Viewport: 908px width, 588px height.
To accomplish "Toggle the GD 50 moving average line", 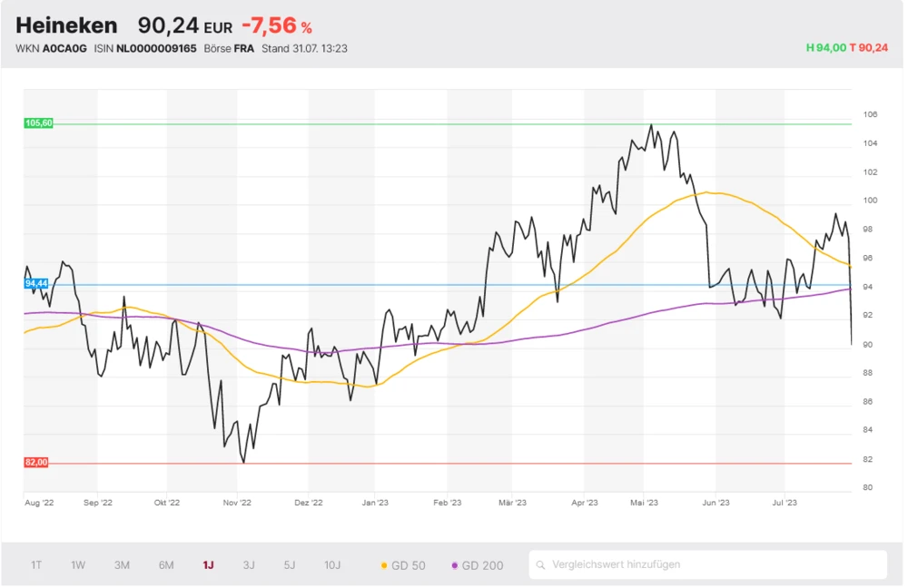I will 402,565.
